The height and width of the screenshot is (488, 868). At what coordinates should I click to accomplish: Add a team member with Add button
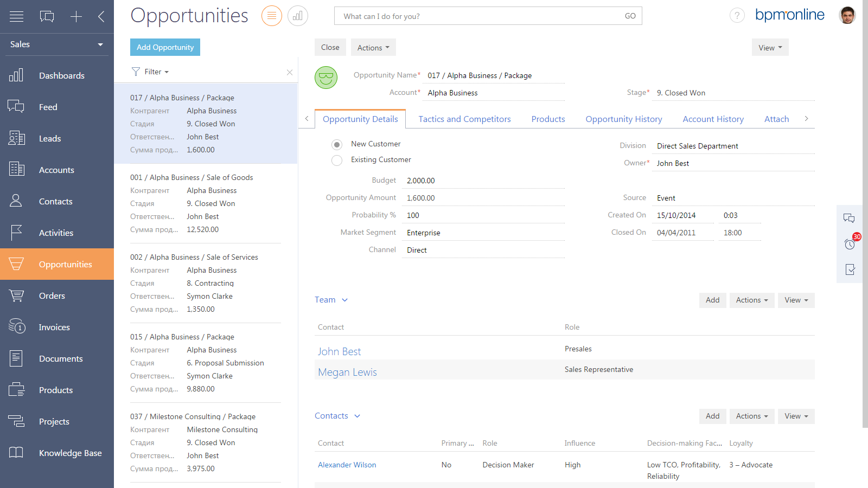tap(713, 300)
